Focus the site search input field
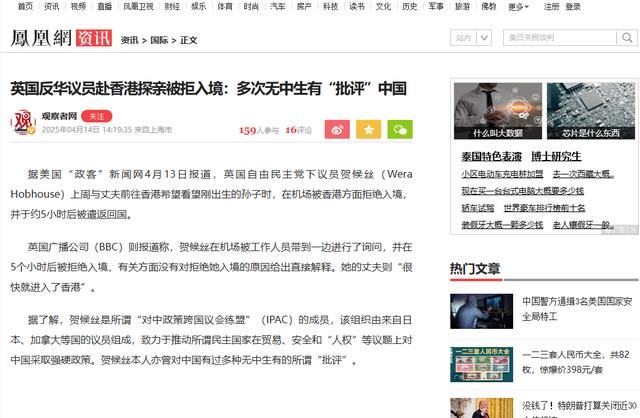Image resolution: width=640 pixels, height=418 pixels. (x=560, y=38)
